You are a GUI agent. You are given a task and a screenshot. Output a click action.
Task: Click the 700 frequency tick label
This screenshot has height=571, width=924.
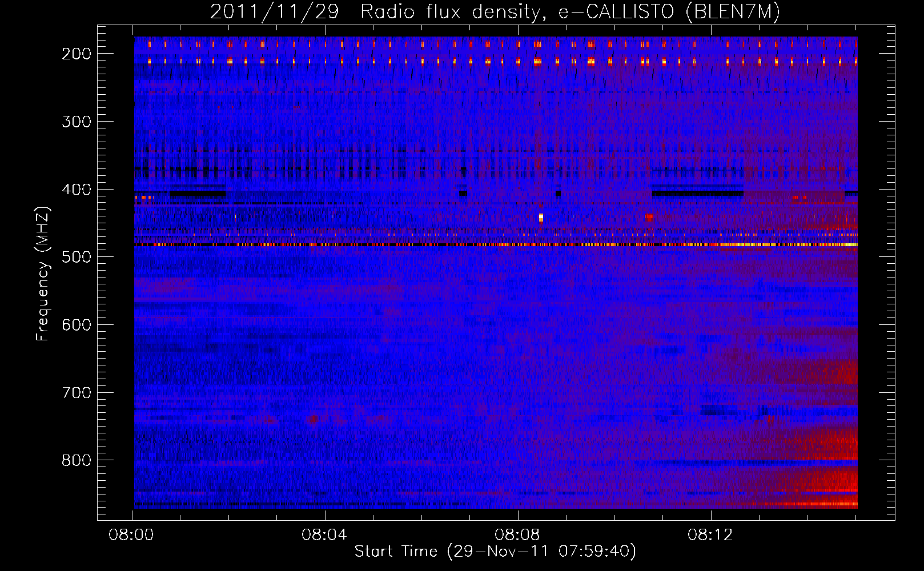[x=77, y=393]
